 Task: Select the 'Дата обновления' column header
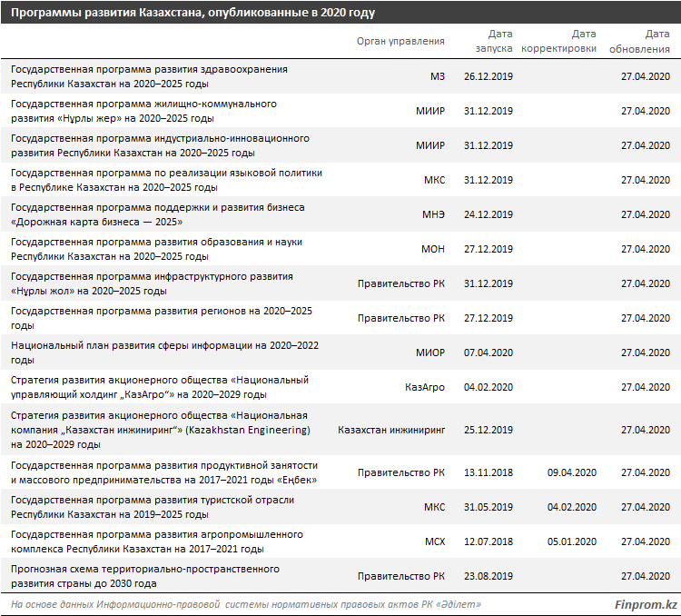pyautogui.click(x=639, y=41)
